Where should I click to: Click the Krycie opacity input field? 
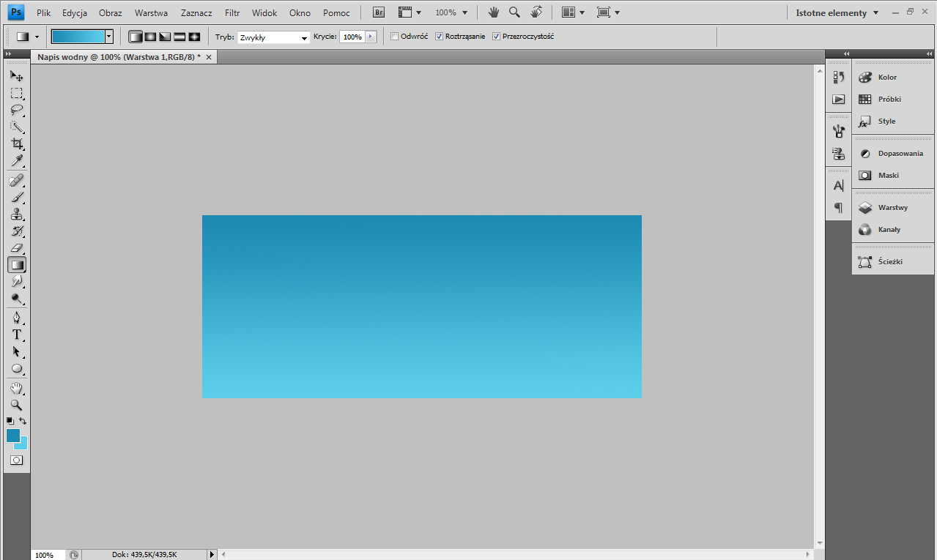352,37
